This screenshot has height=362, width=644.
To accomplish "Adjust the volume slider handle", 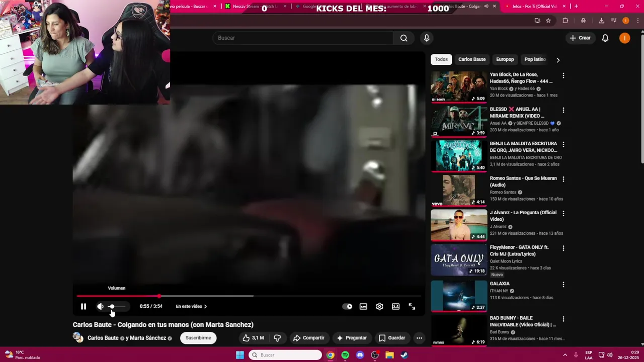I will pos(112,306).
